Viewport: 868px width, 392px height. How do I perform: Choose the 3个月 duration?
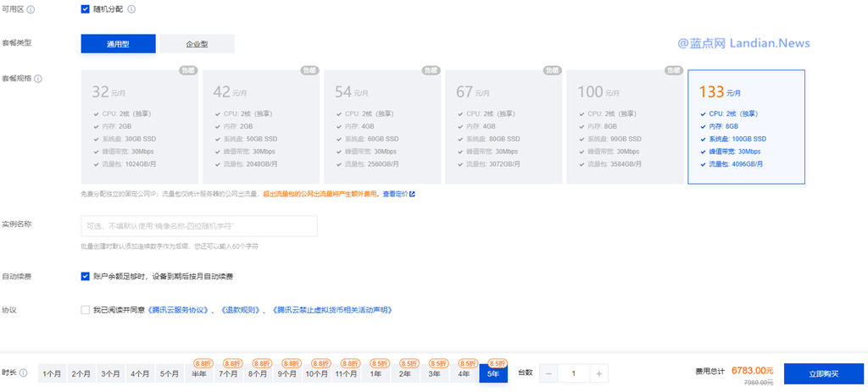[x=111, y=373]
